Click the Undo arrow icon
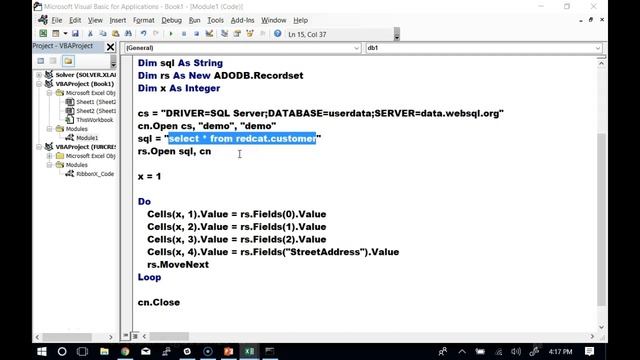The height and width of the screenshot is (360, 640). tap(143, 34)
